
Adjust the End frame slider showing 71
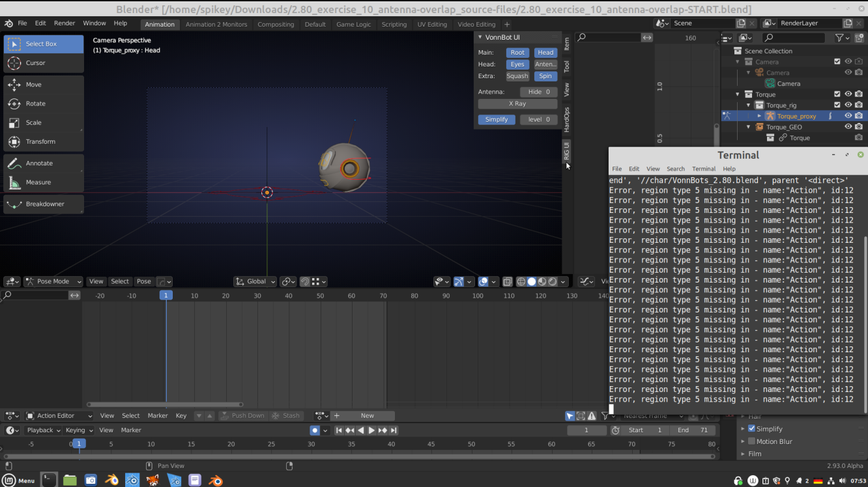[x=692, y=430]
